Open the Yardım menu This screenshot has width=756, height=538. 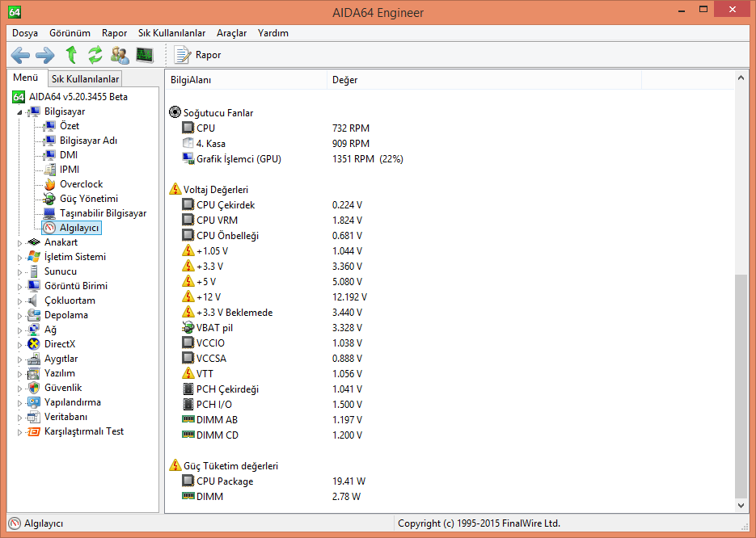273,33
